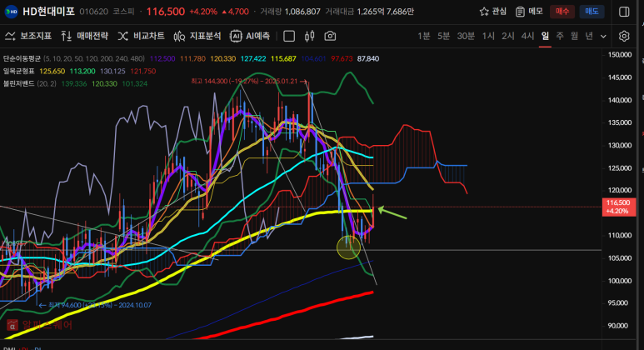Select 1분 timeframe

[x=424, y=36]
